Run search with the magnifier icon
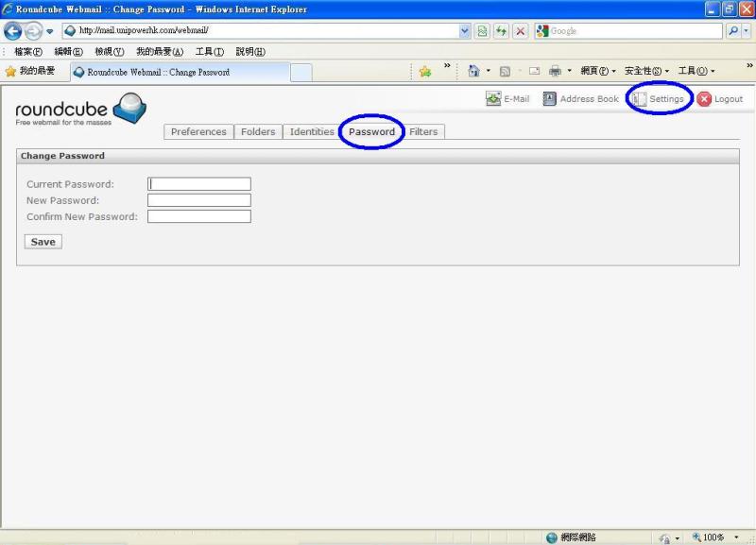 (733, 31)
